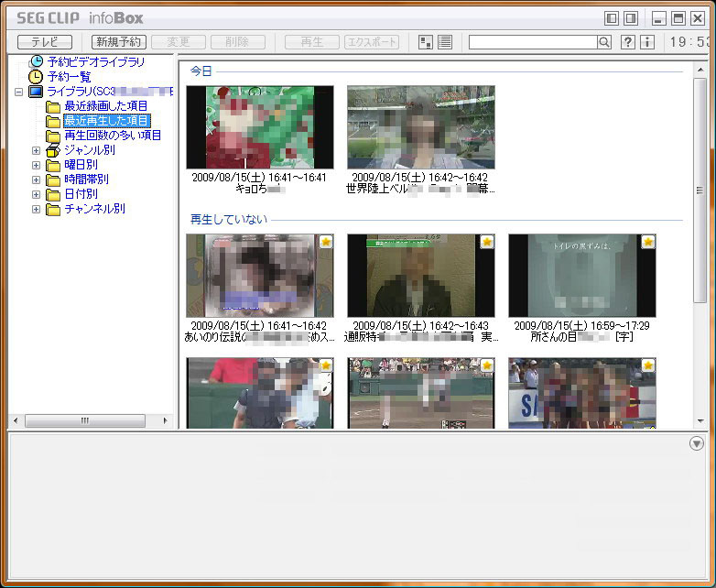Viewport: 716px width, 588px height.
Task: Switch to list view icon
Action: (445, 42)
